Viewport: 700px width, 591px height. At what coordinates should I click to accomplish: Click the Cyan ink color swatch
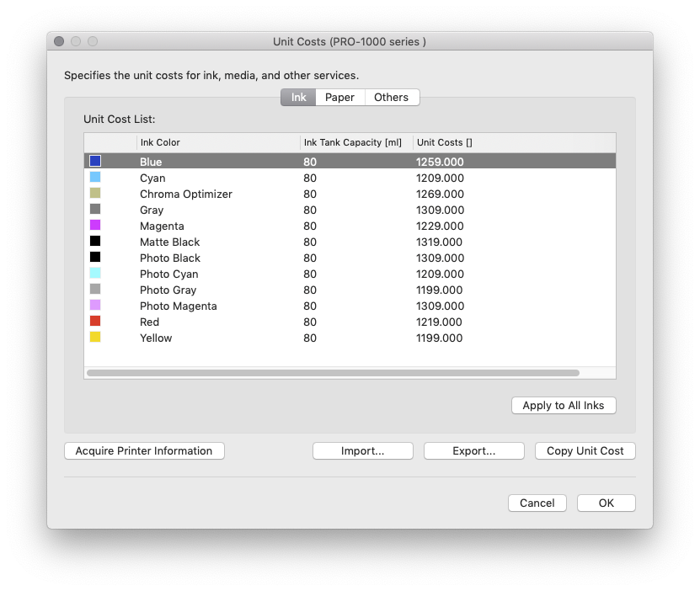coord(95,178)
